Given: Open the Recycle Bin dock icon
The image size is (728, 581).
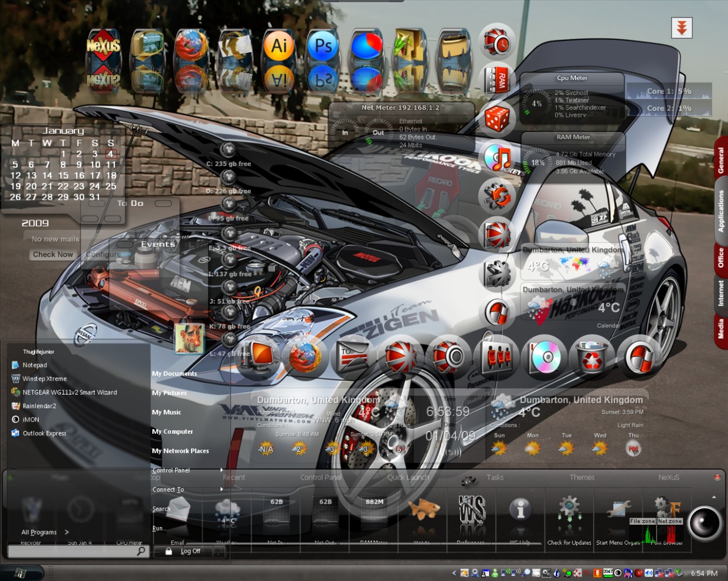Looking at the screenshot, I should pos(593,356).
